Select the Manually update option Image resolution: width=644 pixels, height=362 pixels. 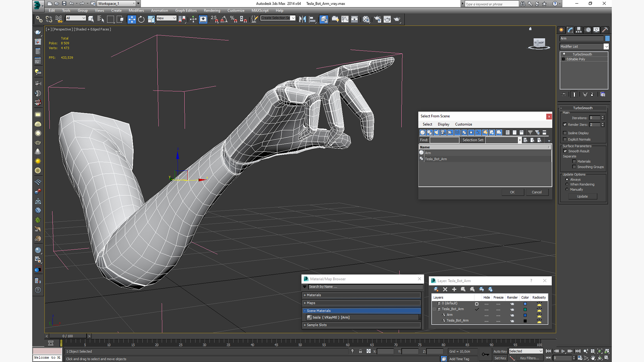point(567,189)
